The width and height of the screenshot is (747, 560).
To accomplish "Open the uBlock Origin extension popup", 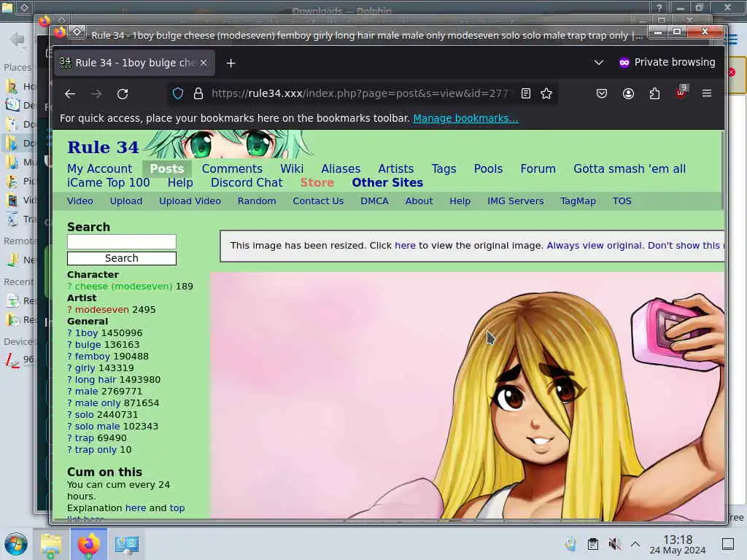I will 681,93.
